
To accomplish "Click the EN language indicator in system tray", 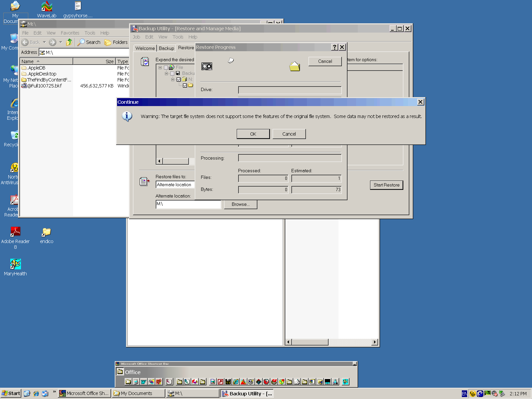I will pos(465,394).
